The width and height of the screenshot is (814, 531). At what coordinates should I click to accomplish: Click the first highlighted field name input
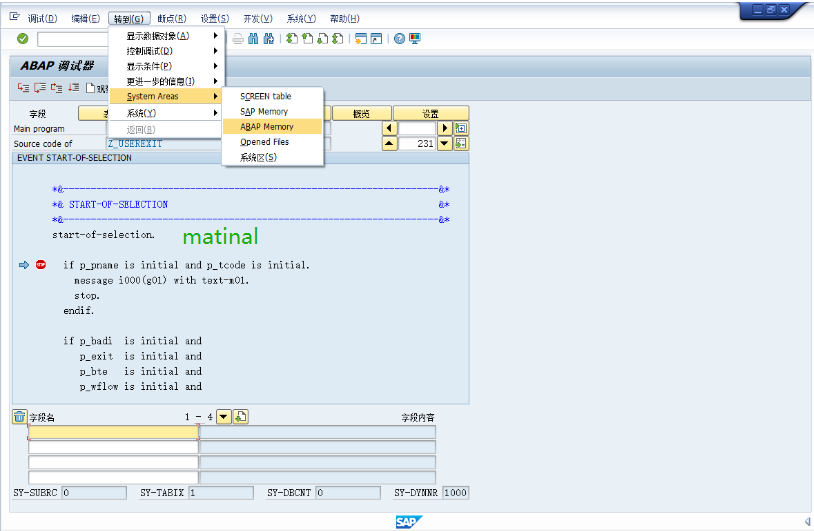tap(113, 432)
